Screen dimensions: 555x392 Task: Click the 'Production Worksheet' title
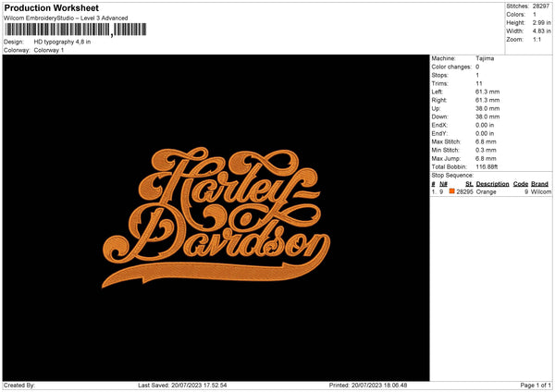(x=51, y=7)
